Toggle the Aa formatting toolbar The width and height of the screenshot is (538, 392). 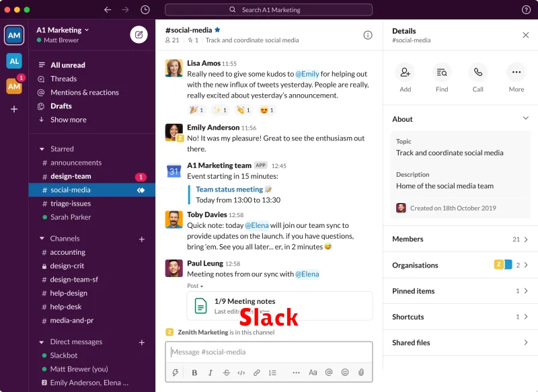click(x=313, y=373)
